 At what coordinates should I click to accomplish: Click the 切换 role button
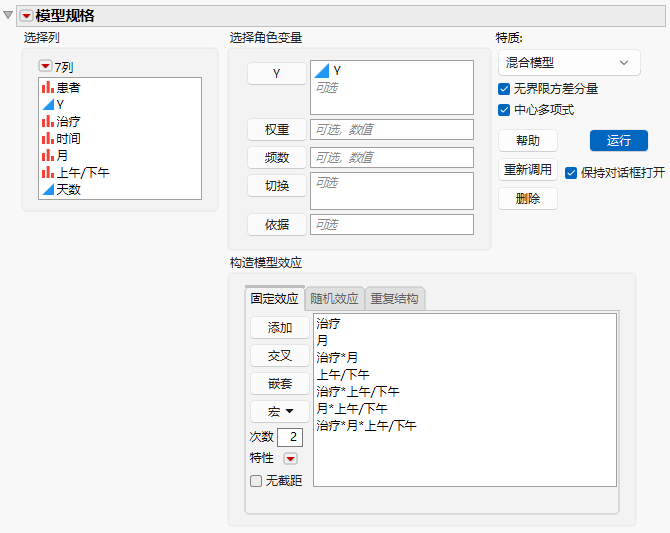[276, 186]
